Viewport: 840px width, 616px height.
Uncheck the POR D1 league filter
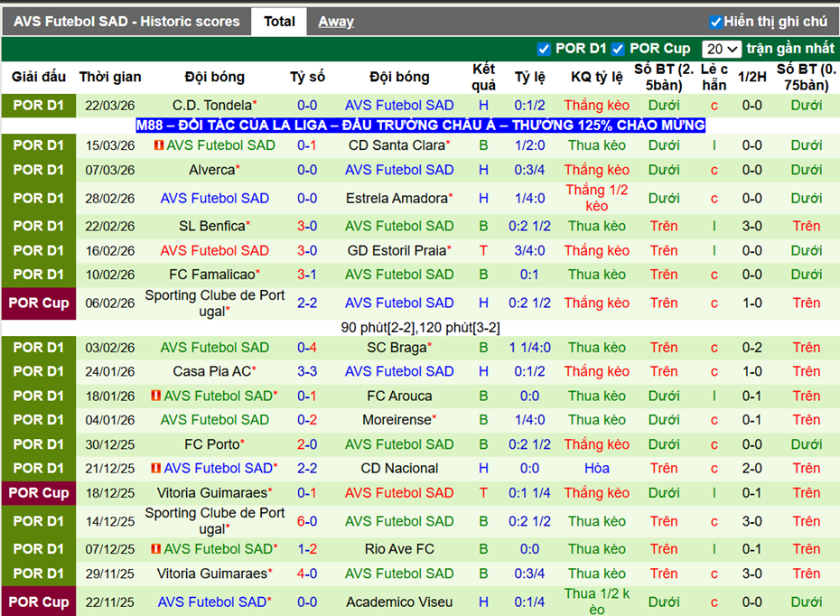[x=544, y=49]
